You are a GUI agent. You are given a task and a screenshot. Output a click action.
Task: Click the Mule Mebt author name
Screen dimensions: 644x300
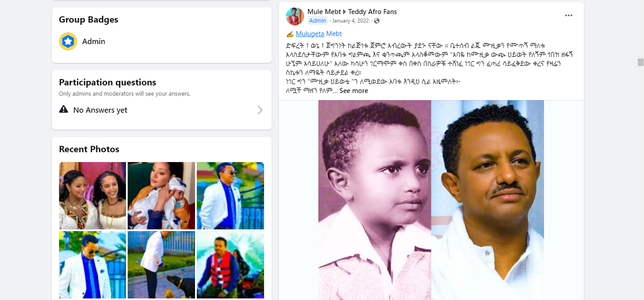[x=323, y=11]
